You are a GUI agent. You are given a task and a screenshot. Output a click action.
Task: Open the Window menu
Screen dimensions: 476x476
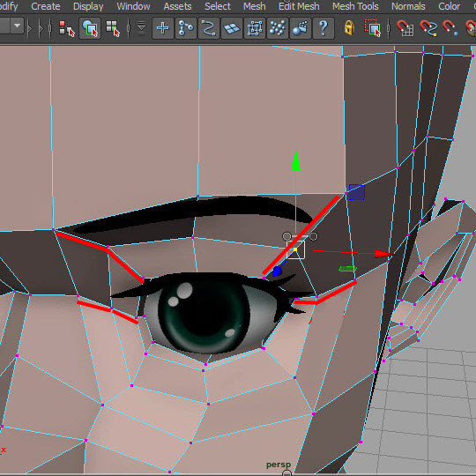coord(133,6)
